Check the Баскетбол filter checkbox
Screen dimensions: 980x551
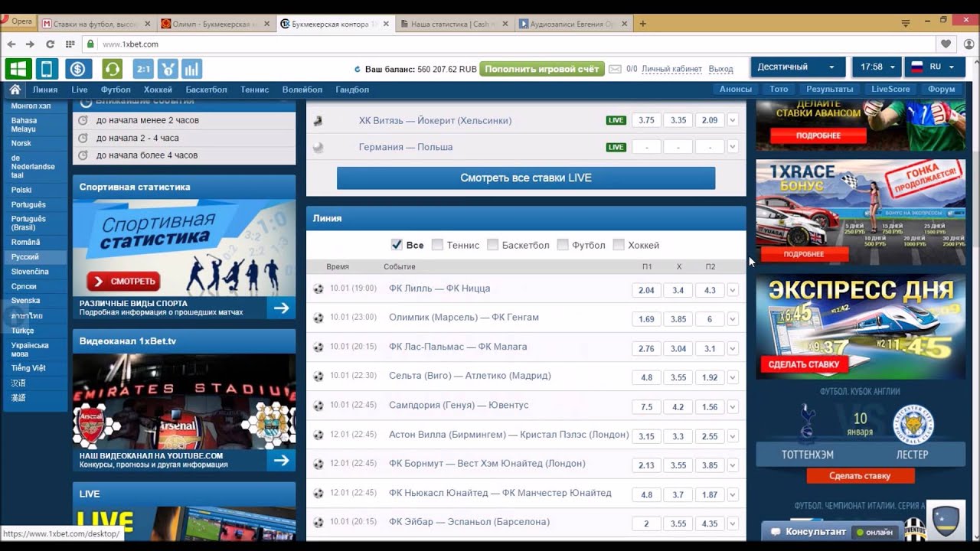tap(493, 245)
